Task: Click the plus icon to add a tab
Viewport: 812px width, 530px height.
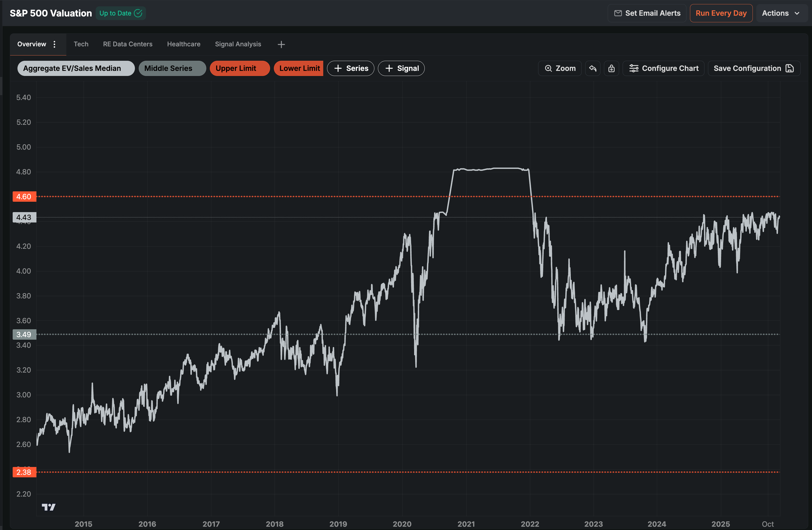Action: tap(281, 44)
